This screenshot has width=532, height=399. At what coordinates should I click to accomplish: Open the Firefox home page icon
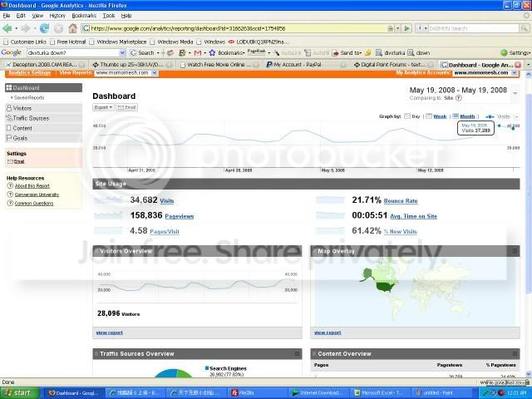pyautogui.click(x=72, y=28)
